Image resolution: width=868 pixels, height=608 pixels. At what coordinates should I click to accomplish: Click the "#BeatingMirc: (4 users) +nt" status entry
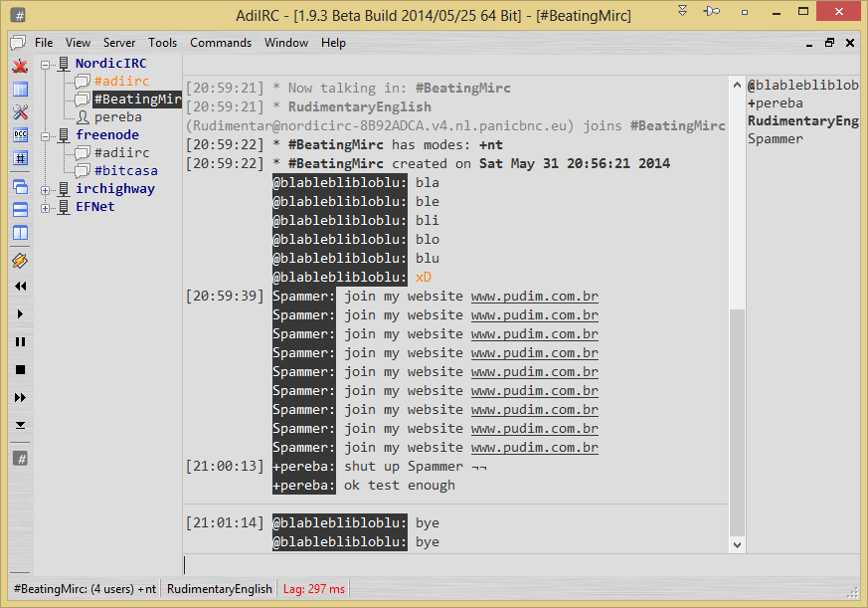[x=85, y=589]
